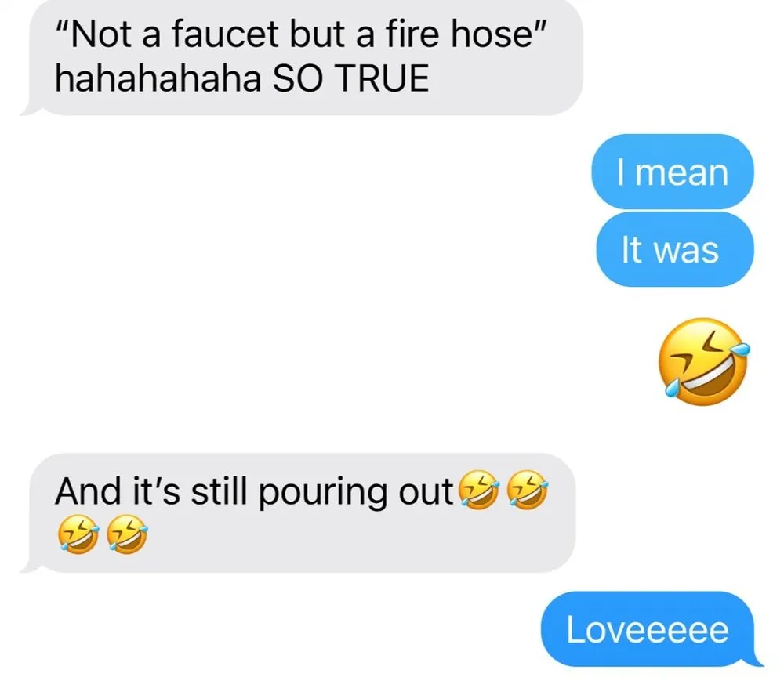Tap the "Loveeeee" sent message bubble

point(649,629)
